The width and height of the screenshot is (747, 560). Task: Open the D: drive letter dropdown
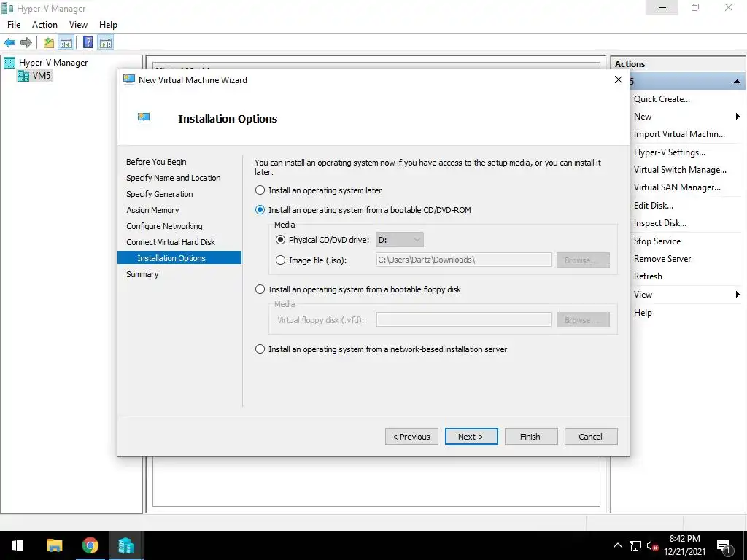click(399, 240)
